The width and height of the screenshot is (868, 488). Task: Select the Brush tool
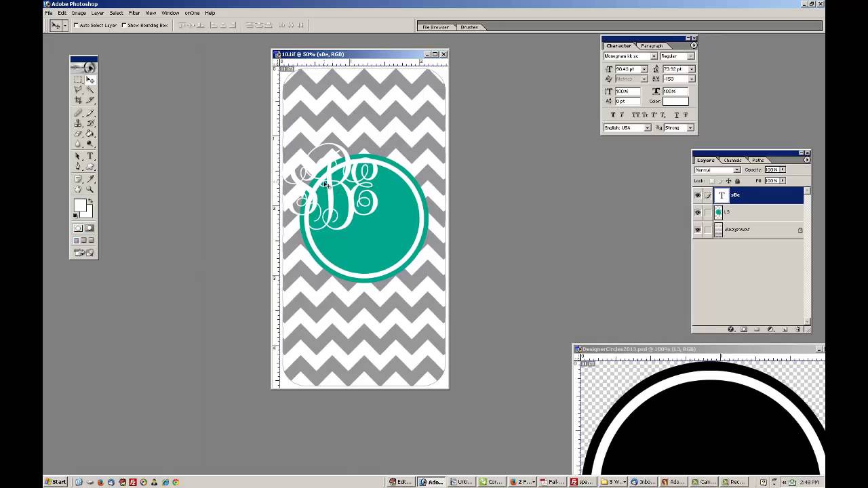coord(90,113)
